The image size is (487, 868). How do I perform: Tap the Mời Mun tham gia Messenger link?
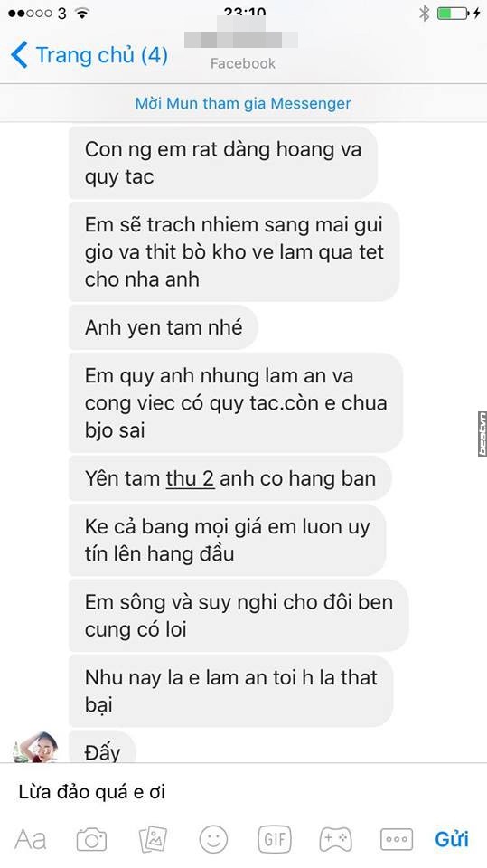coord(243,103)
